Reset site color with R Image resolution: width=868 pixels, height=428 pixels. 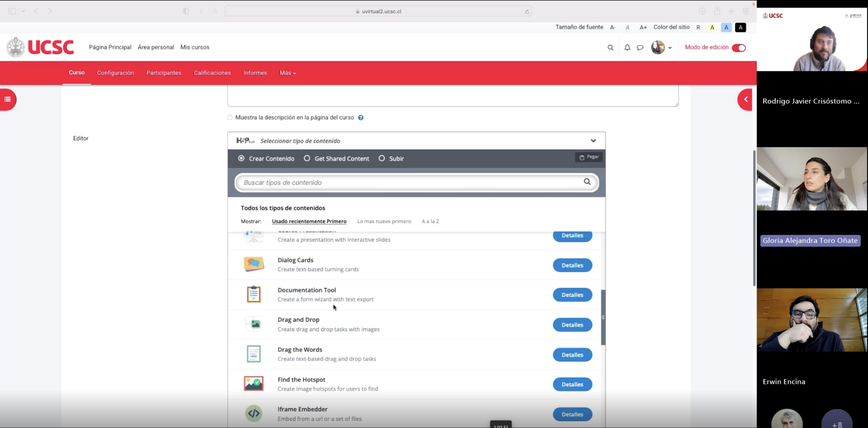click(698, 27)
